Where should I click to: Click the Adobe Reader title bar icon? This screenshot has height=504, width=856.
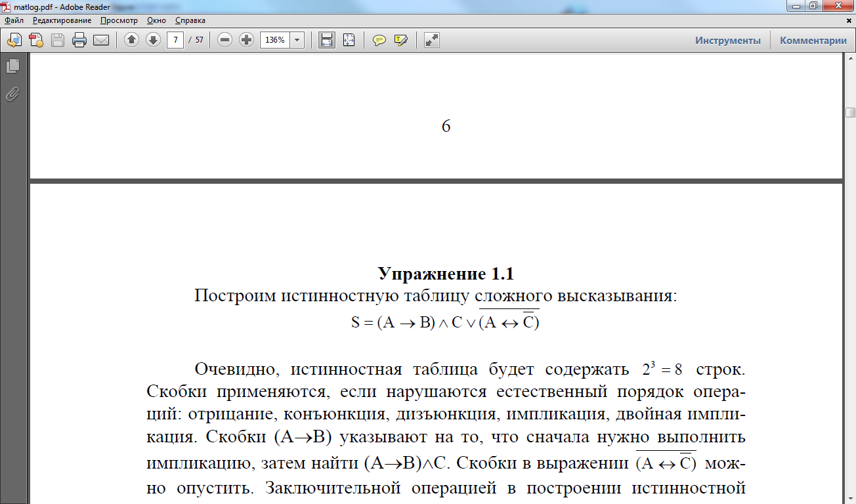point(7,6)
